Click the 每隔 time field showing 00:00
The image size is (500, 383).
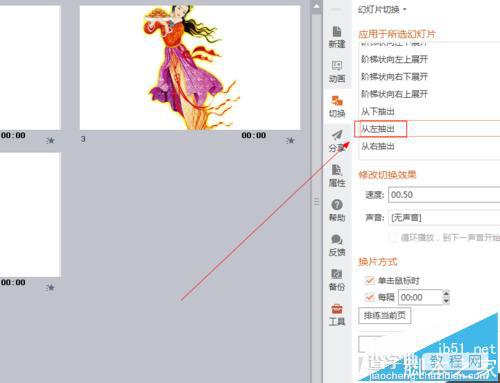pyautogui.click(x=420, y=297)
